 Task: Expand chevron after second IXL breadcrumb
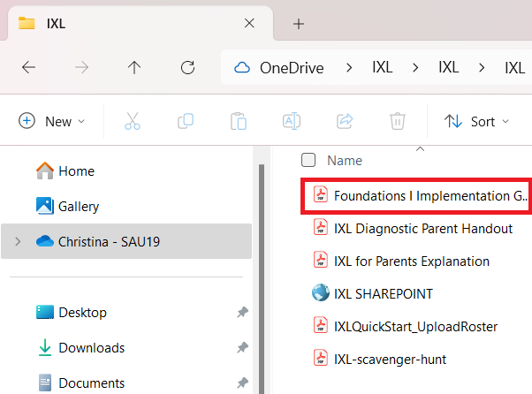click(x=482, y=68)
